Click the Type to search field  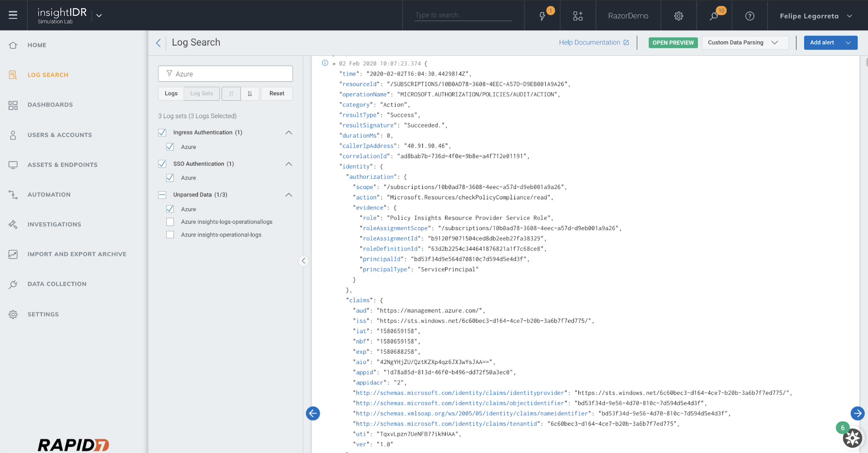(x=463, y=15)
